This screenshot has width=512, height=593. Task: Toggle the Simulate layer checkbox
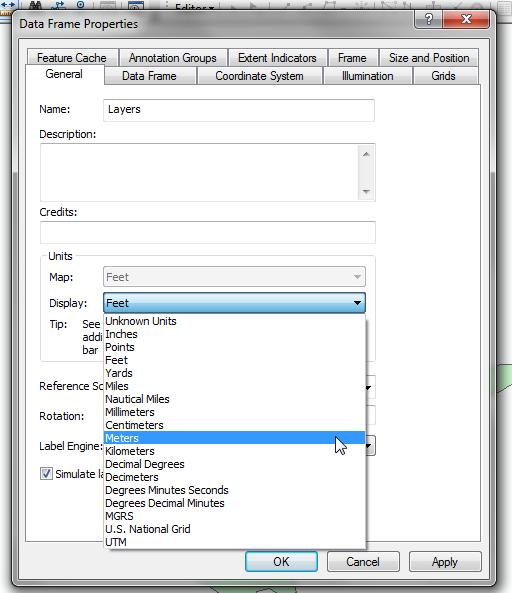[x=46, y=473]
